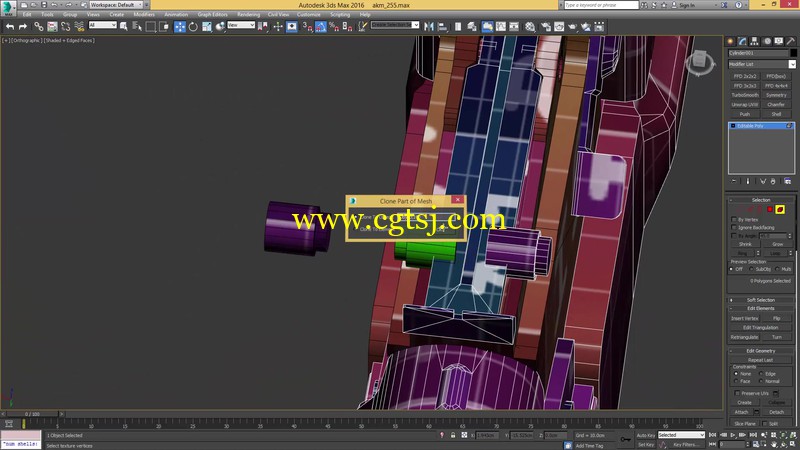This screenshot has height=450, width=800.
Task: Open the Rendering menu
Action: [248, 15]
